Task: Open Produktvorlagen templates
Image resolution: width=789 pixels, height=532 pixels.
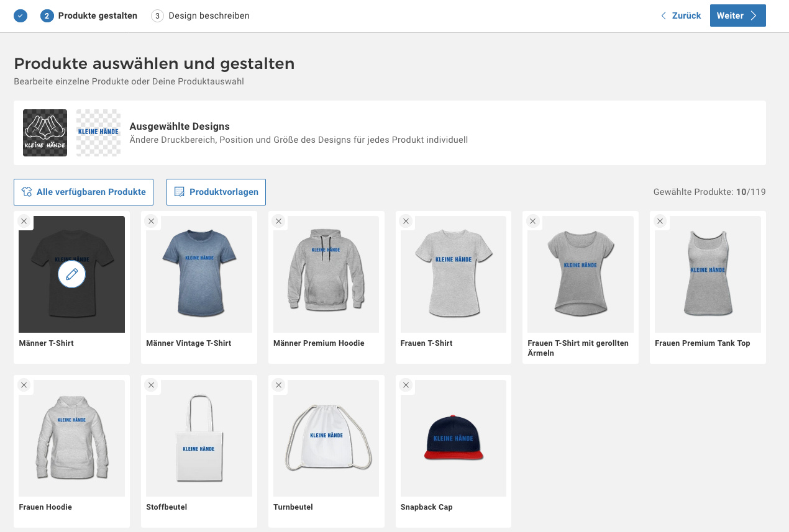Action: tap(216, 192)
